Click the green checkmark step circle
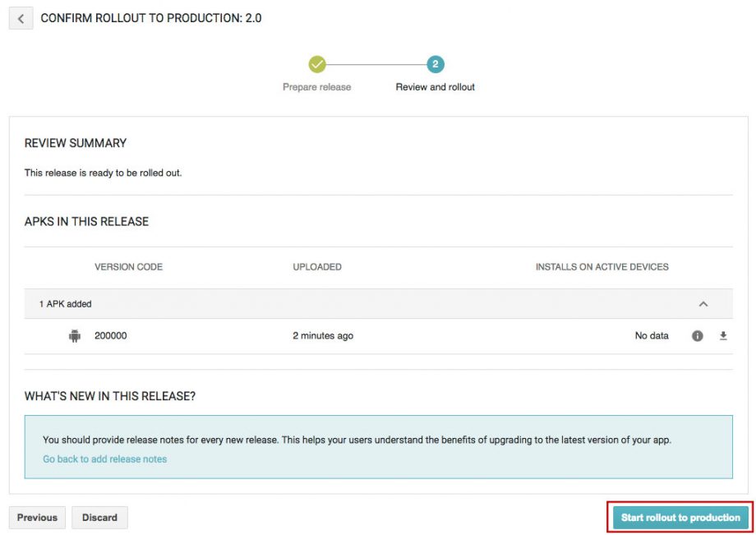This screenshot has height=535, width=756. point(317,65)
